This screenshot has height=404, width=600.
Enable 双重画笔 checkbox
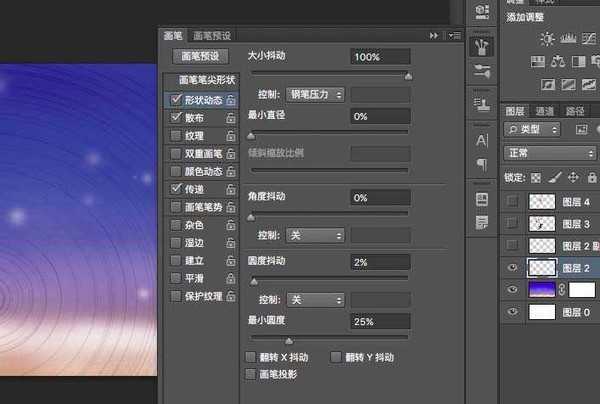tap(176, 153)
